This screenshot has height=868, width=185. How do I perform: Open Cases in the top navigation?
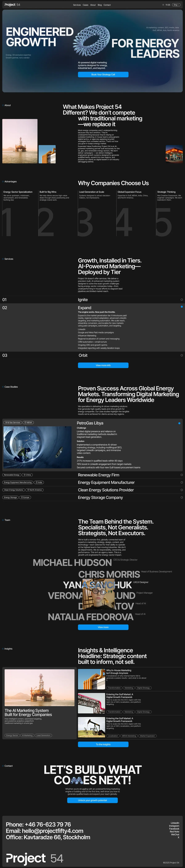(85, 5)
